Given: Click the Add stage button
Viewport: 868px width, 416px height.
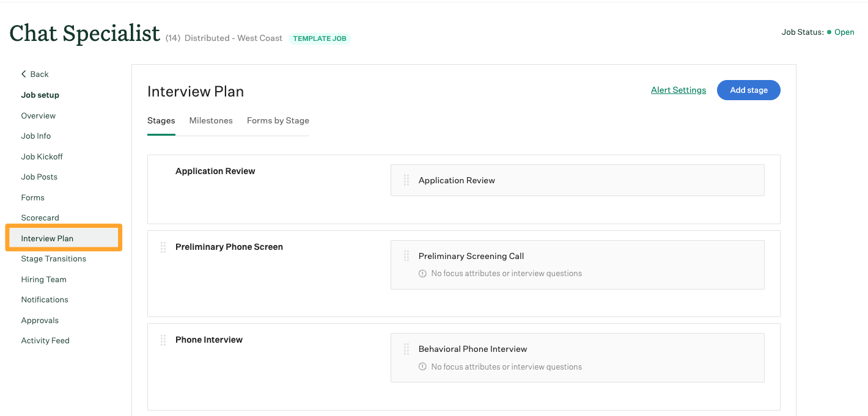Looking at the screenshot, I should click(748, 90).
